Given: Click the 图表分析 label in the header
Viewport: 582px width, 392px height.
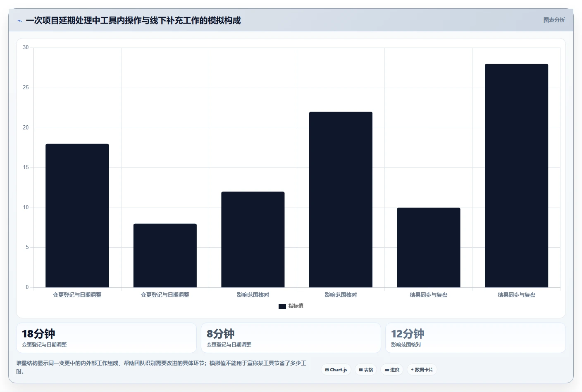Looking at the screenshot, I should pyautogui.click(x=554, y=20).
